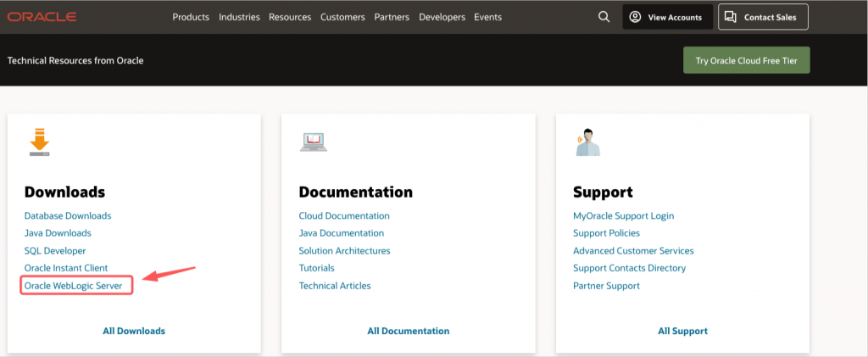Screen dimensions: 868x357
Task: Open the Partners menu
Action: [x=392, y=17]
